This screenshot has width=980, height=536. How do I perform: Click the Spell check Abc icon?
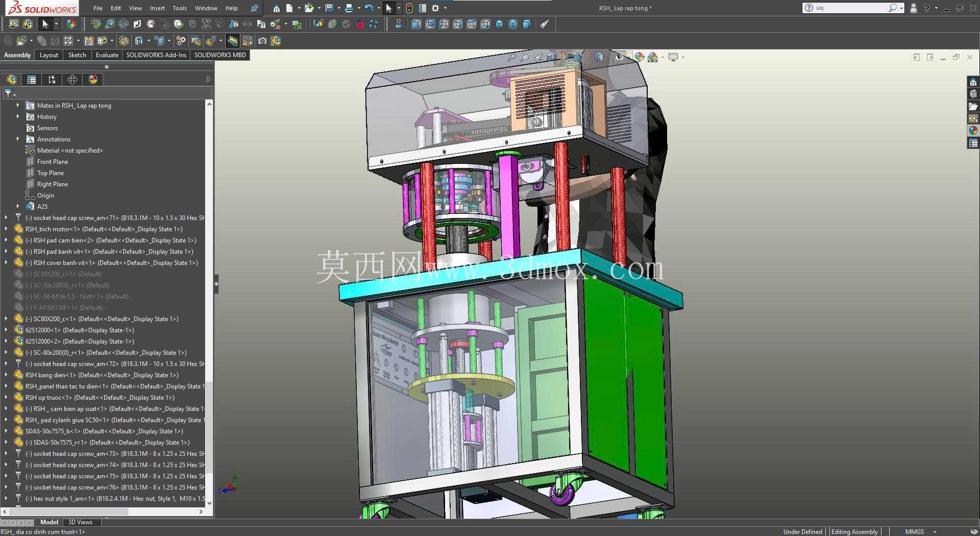tap(96, 24)
